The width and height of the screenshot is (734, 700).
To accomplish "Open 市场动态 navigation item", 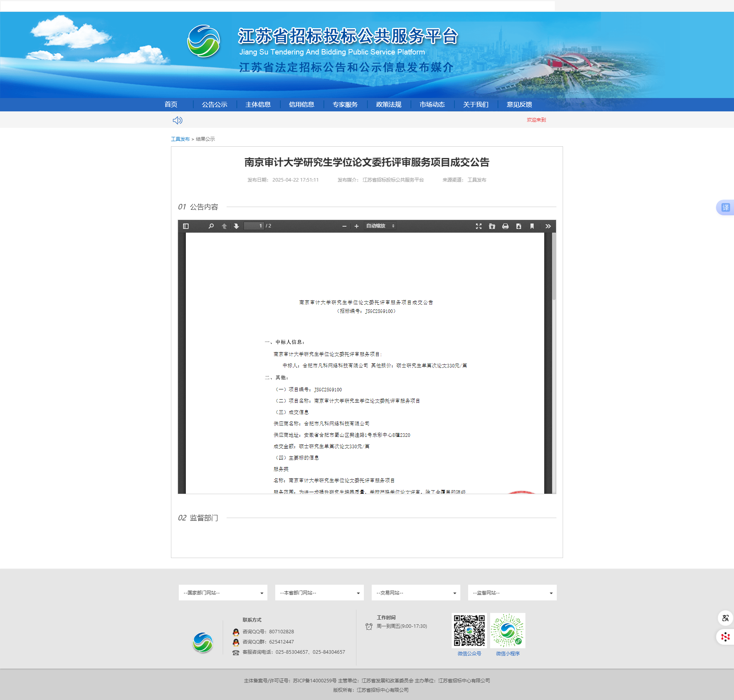I will pos(432,104).
